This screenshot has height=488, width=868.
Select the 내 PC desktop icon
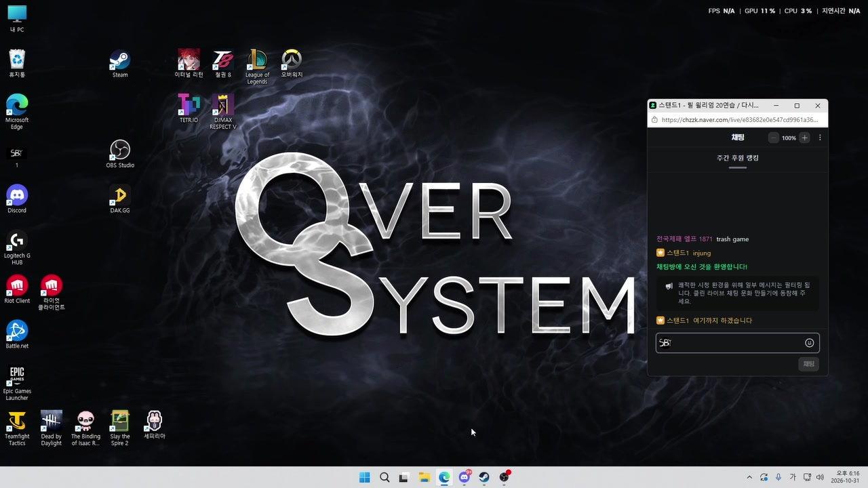coord(17,19)
